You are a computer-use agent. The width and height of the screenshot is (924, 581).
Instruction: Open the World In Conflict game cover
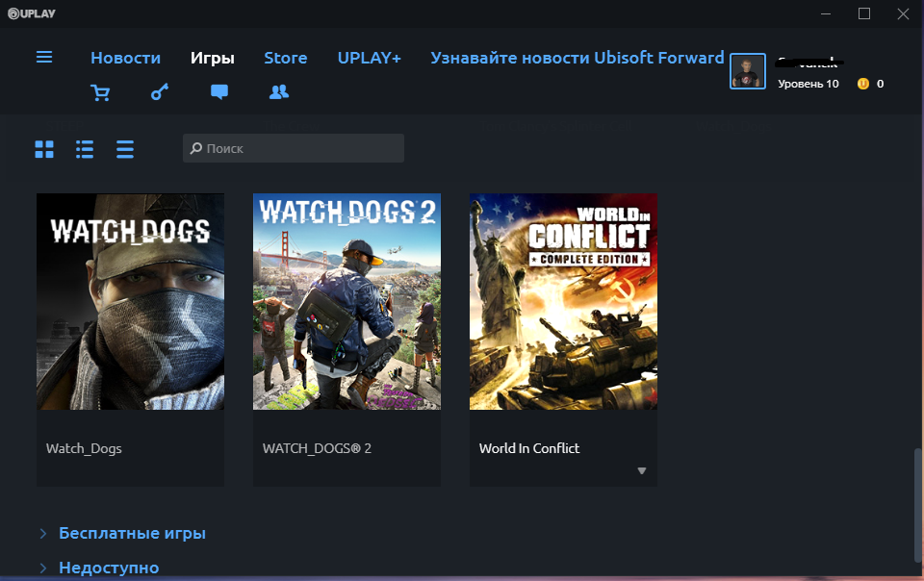click(x=563, y=301)
